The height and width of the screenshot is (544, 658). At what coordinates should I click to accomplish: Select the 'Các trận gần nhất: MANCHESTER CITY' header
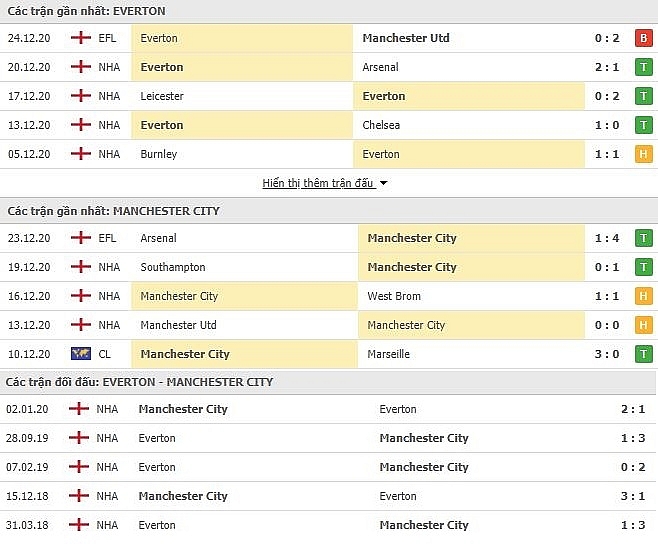114,211
